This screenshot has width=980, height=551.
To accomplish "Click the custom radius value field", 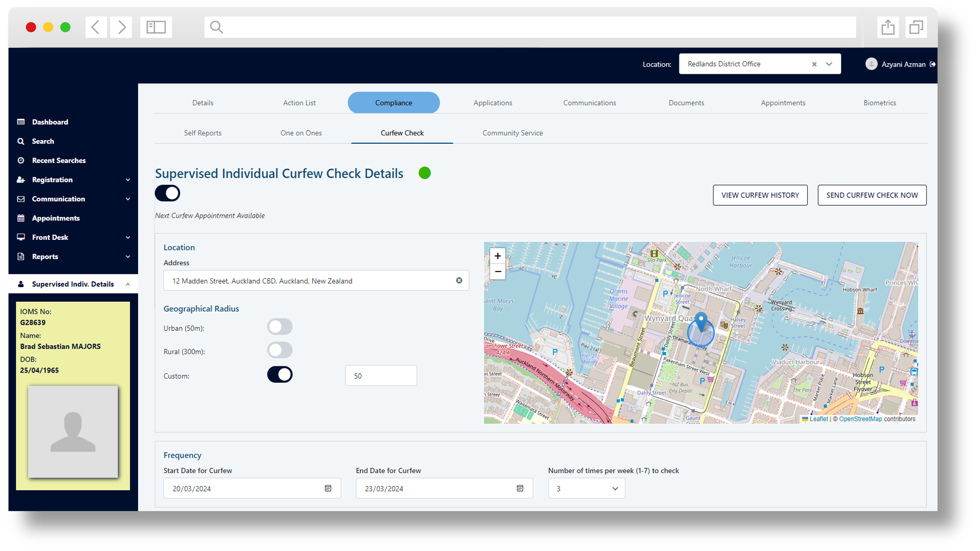I will coord(381,376).
